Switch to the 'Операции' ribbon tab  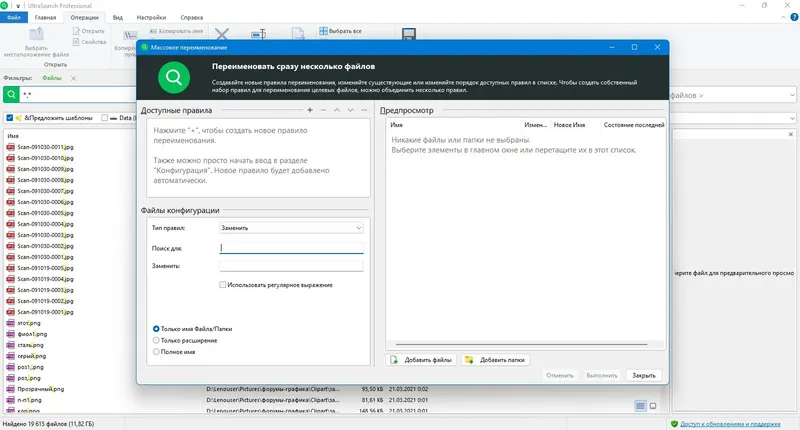[84, 17]
